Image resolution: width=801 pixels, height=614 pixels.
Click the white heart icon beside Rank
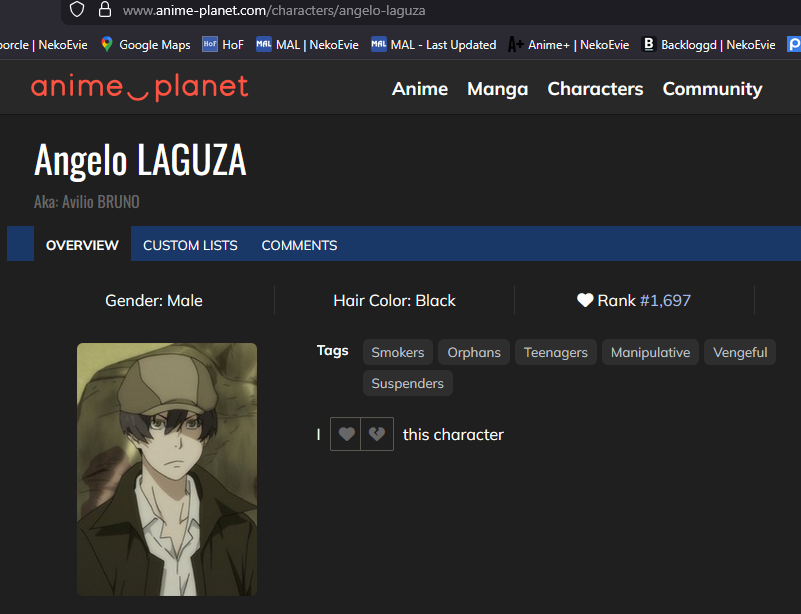pyautogui.click(x=585, y=300)
